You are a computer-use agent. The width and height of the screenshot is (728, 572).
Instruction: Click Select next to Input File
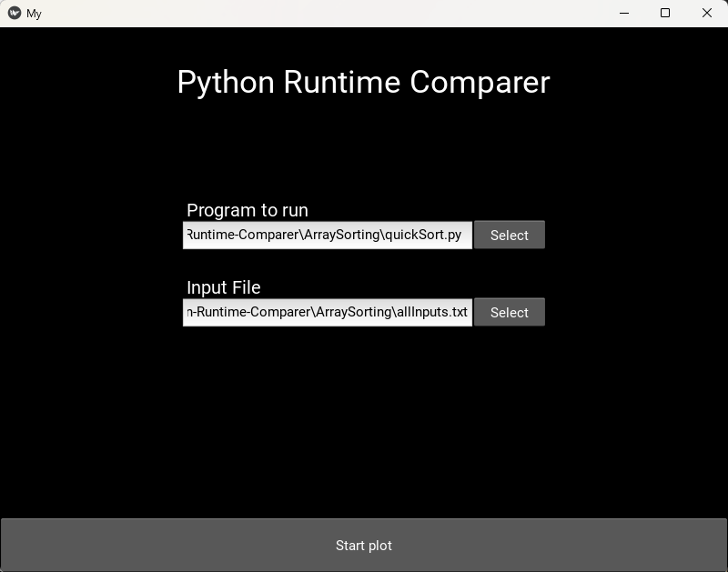click(509, 312)
